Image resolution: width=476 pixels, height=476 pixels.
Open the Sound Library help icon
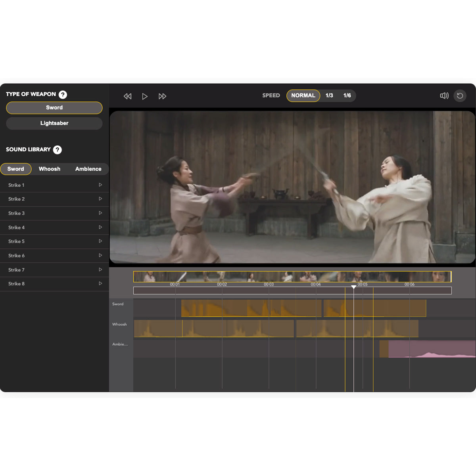point(58,150)
